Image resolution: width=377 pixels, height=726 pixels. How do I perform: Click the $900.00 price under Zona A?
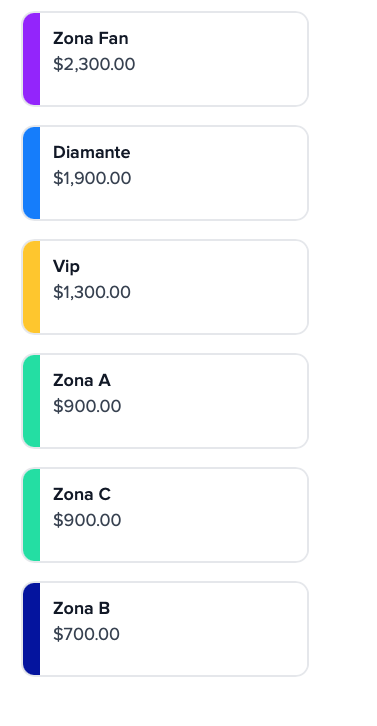point(87,406)
